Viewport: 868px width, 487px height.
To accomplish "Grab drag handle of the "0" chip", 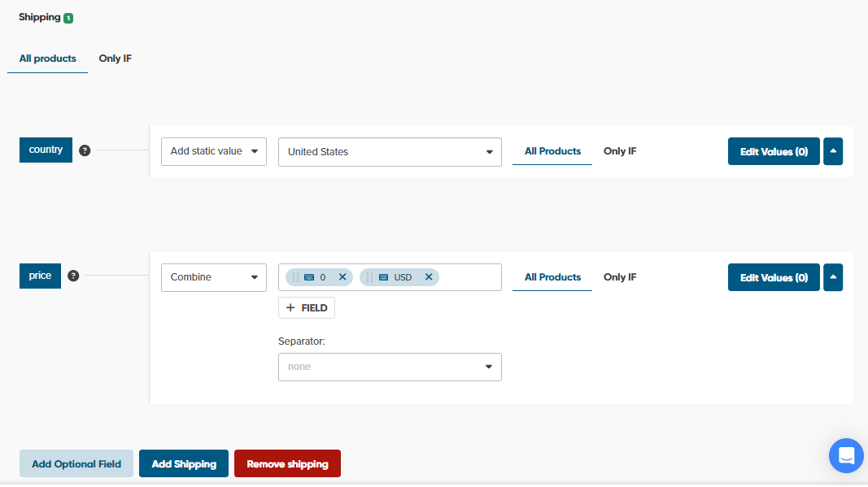I will 295,277.
